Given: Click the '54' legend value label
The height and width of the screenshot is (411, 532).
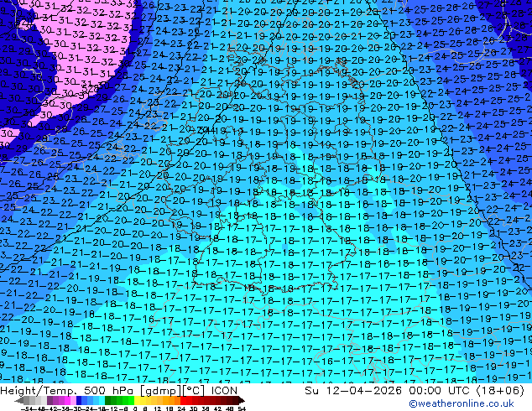Looking at the screenshot, I should 242,409.
